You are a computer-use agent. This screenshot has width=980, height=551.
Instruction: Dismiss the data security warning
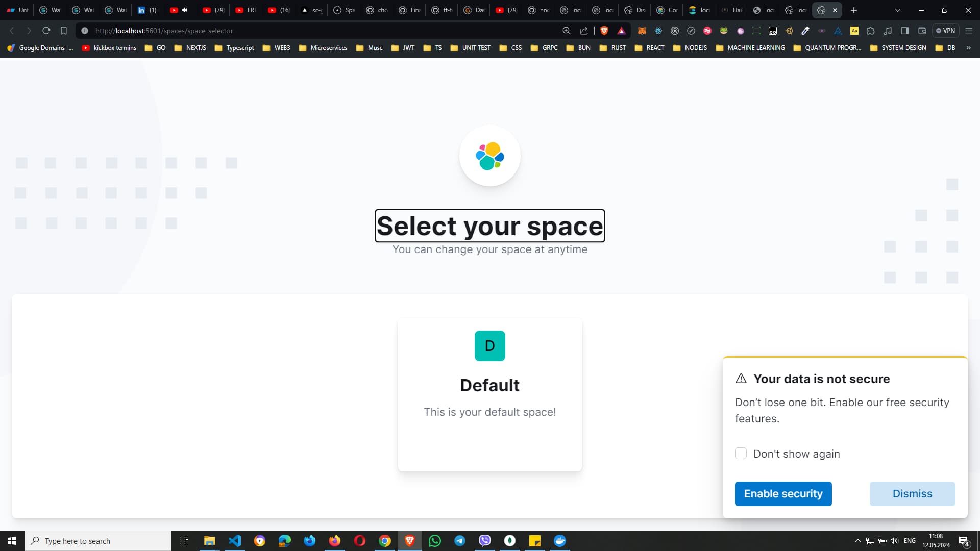click(x=912, y=493)
